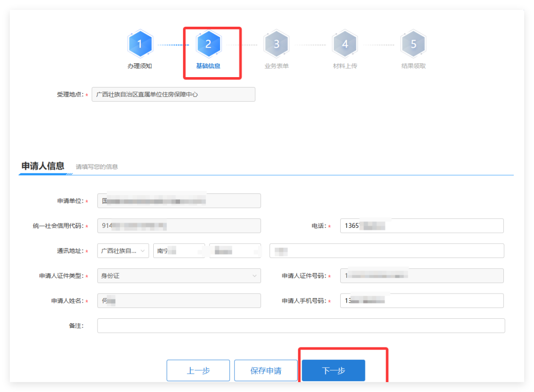Focus the 备注 text field
This screenshot has height=392, width=534.
click(x=301, y=326)
